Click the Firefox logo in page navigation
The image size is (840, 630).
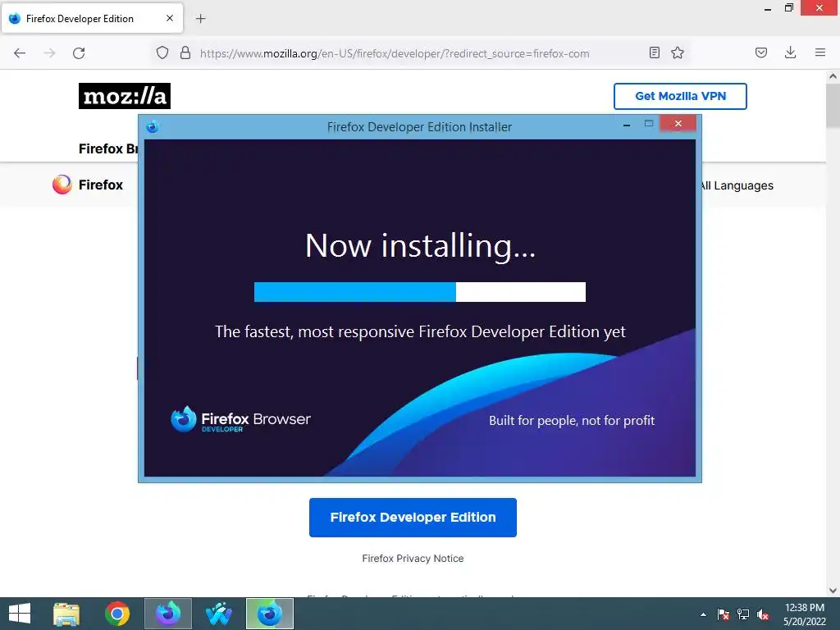[x=88, y=185]
